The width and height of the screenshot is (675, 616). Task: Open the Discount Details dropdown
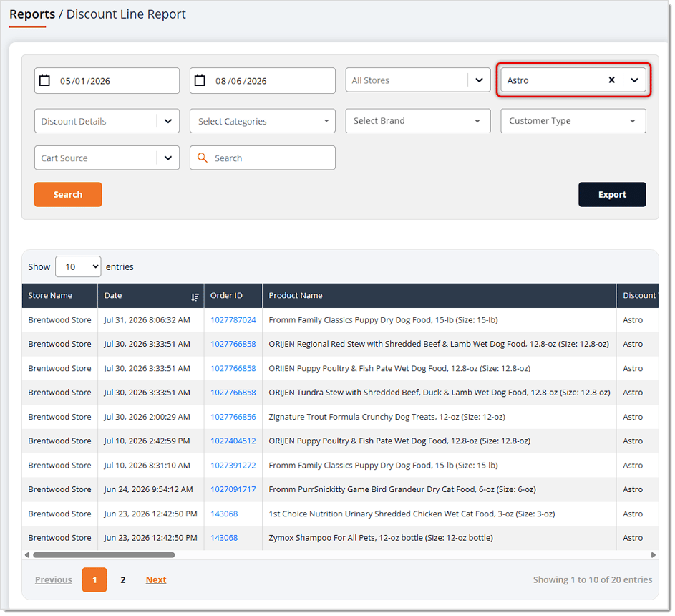tap(107, 121)
